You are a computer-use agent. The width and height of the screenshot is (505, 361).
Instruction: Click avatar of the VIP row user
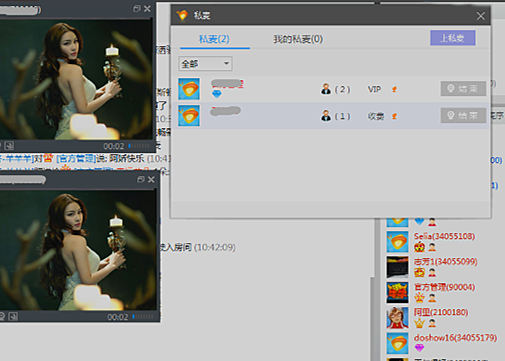[189, 89]
